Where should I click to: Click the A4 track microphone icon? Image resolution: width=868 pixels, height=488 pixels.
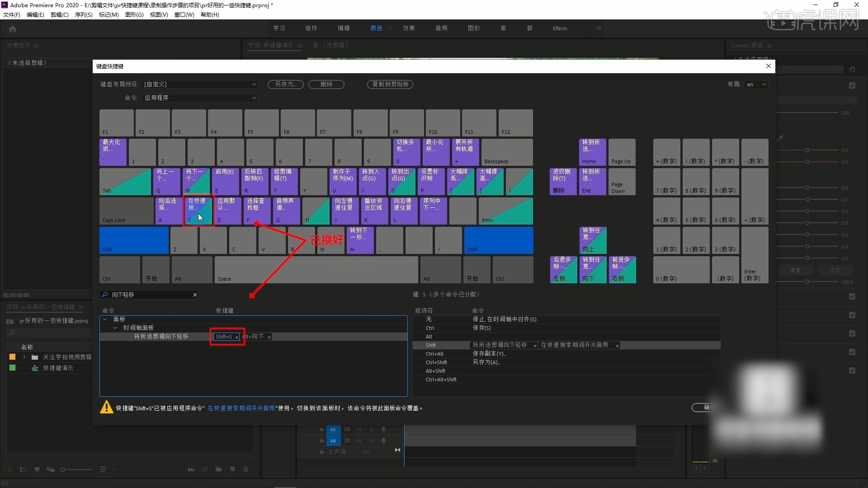[383, 441]
